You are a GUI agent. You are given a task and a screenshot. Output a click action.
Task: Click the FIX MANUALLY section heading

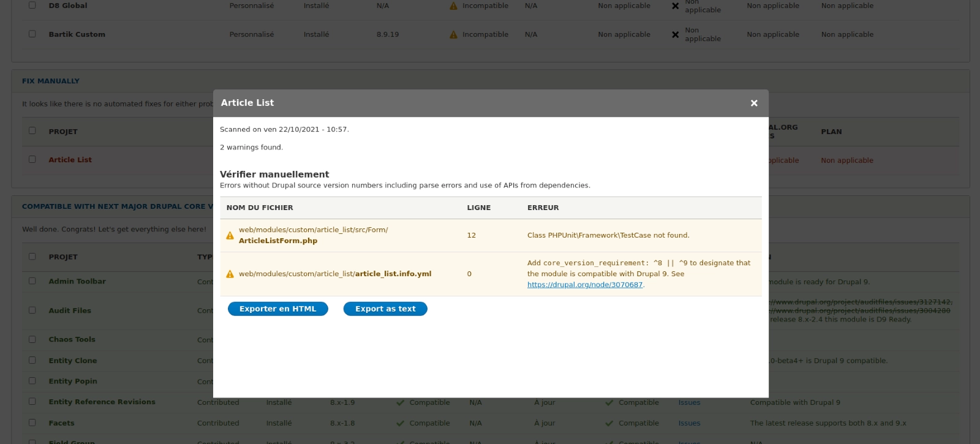point(51,81)
